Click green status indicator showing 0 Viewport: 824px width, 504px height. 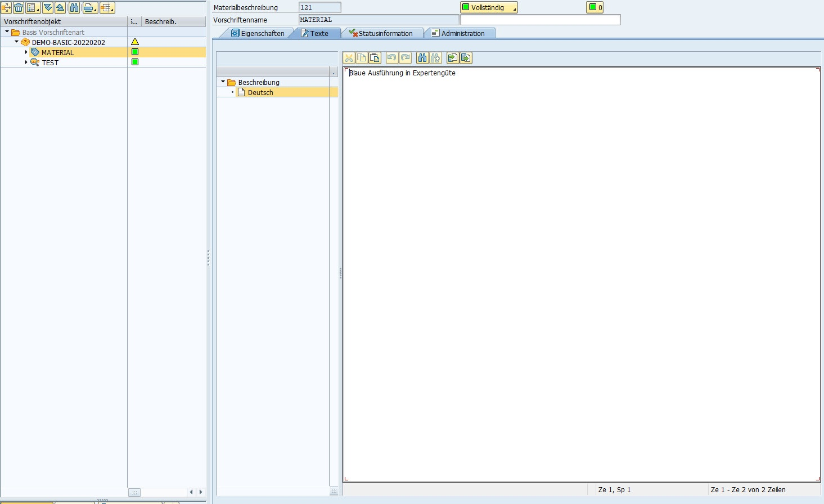coord(595,7)
